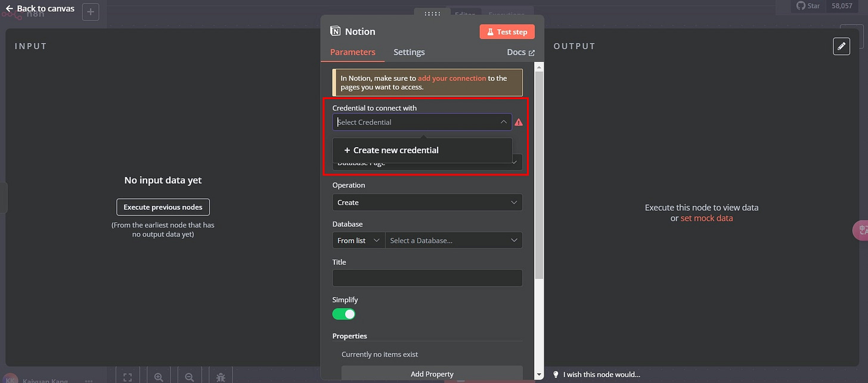
Task: Click the bug debug icon
Action: click(221, 377)
